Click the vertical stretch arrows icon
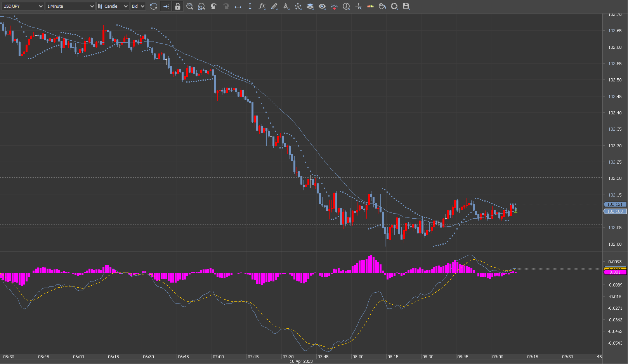 pos(250,6)
